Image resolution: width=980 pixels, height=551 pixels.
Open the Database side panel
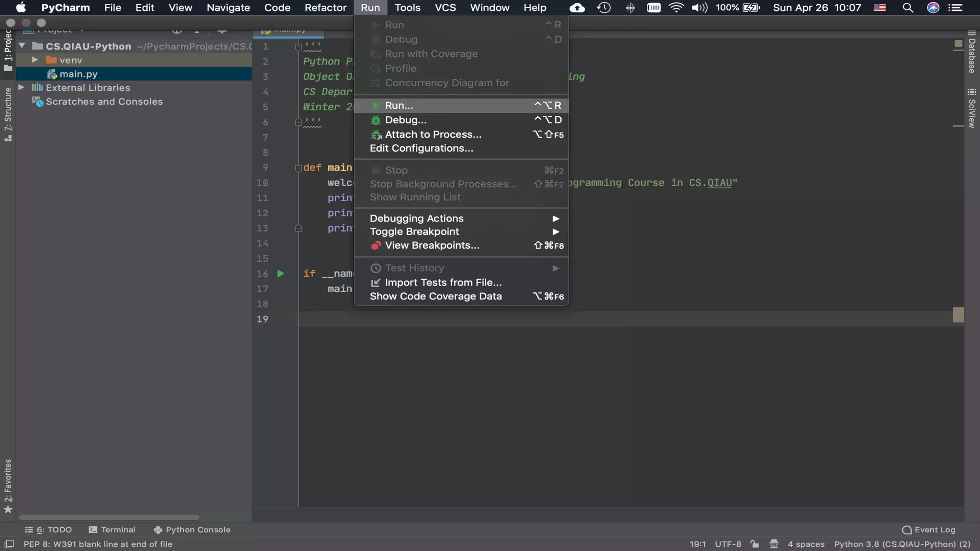pos(971,53)
